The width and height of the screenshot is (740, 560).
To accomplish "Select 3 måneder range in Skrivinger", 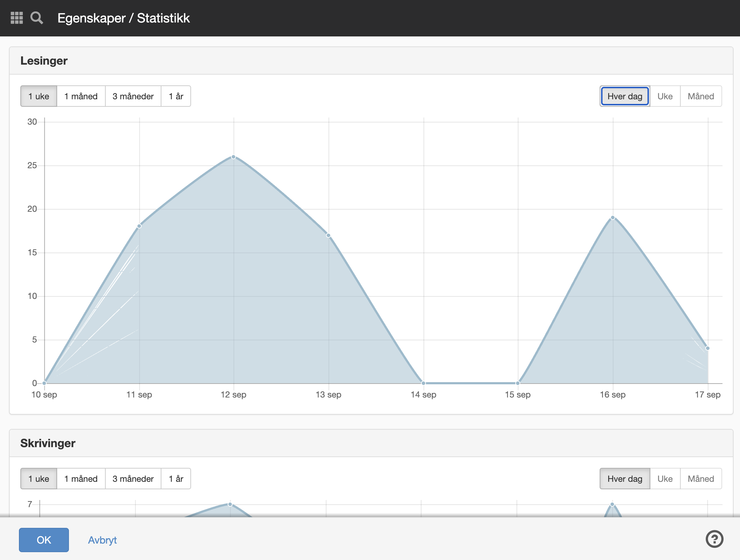I will pyautogui.click(x=133, y=479).
